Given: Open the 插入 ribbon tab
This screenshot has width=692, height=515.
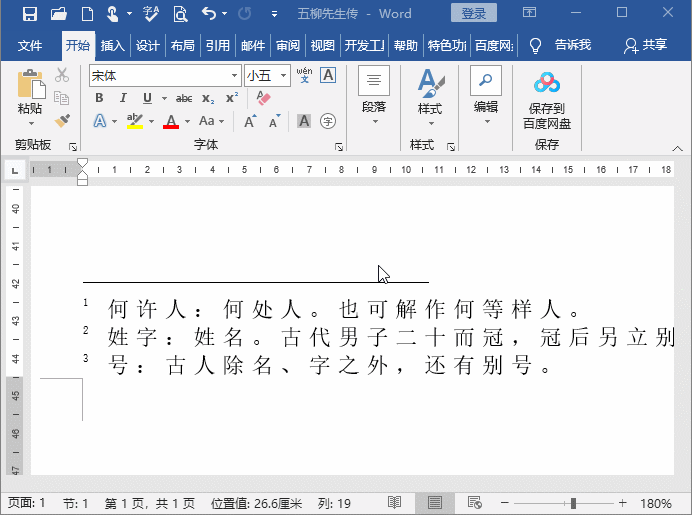Looking at the screenshot, I should [x=113, y=46].
